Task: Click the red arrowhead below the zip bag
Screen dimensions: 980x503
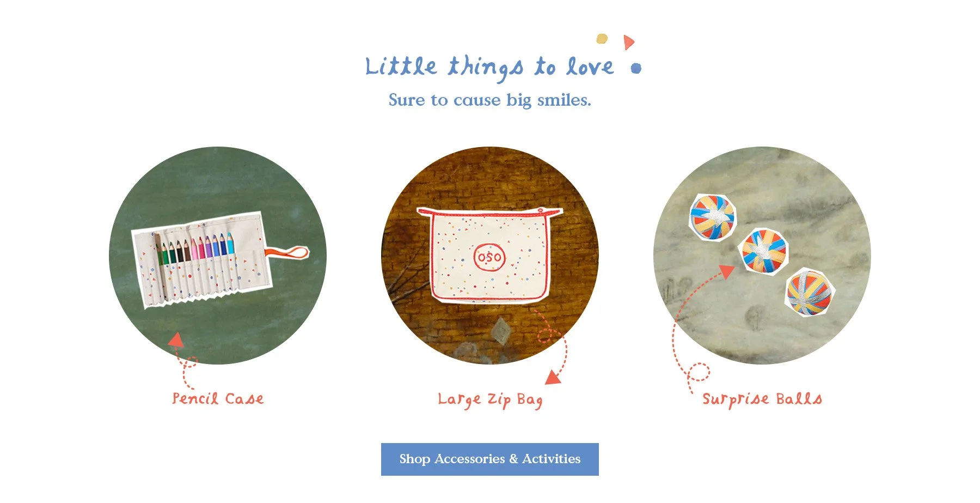Action: (x=554, y=377)
